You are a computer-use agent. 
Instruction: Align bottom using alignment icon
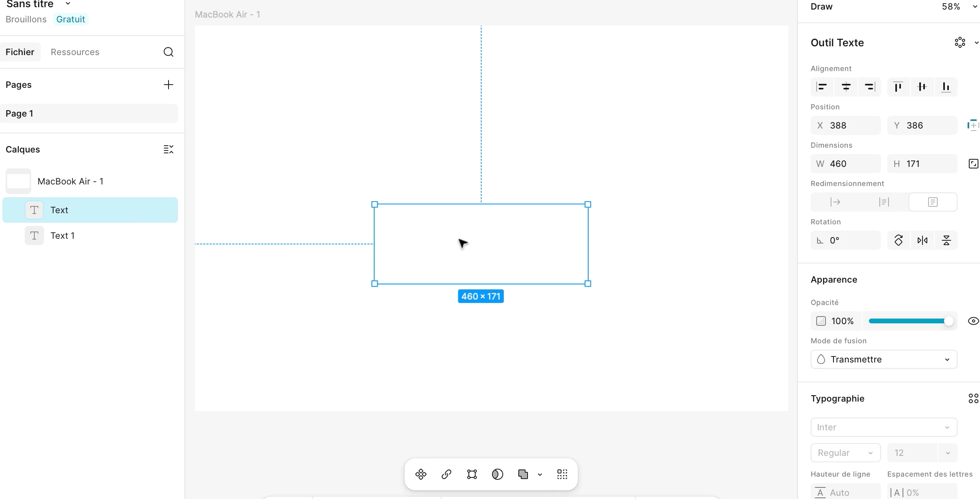point(946,87)
